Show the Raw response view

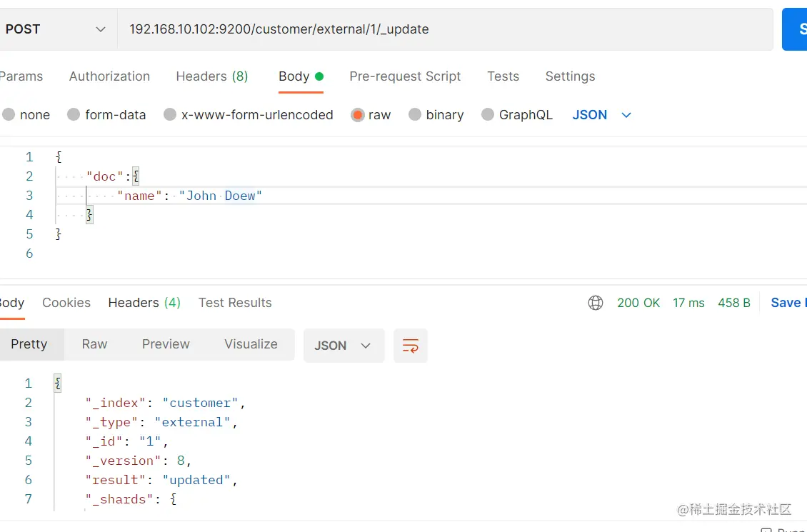pyautogui.click(x=94, y=344)
